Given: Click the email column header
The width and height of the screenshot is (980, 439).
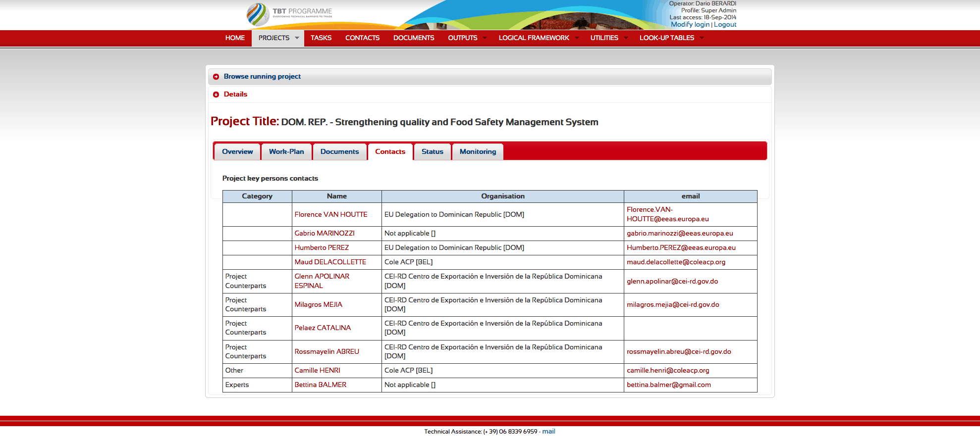Looking at the screenshot, I should 691,196.
